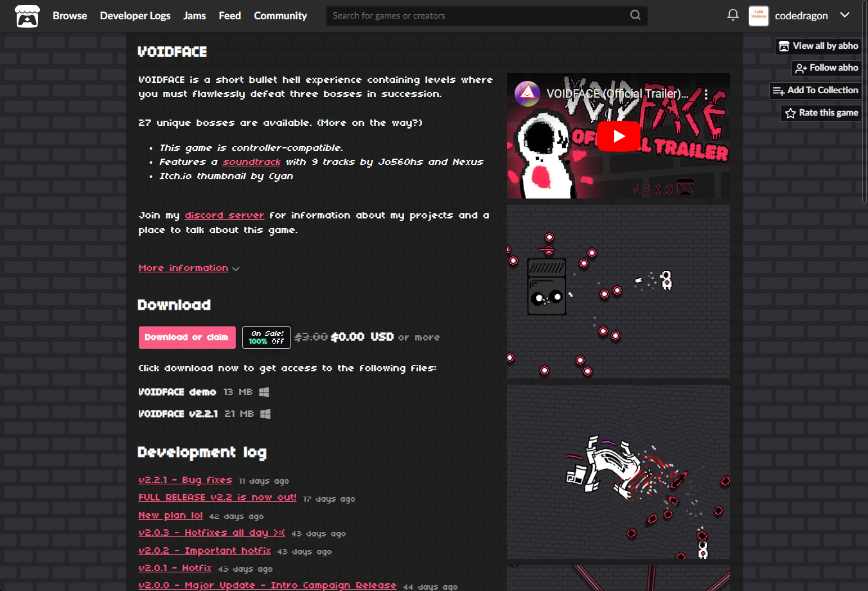Image resolution: width=868 pixels, height=591 pixels.
Task: Click the codedragon username
Action: 801,16
